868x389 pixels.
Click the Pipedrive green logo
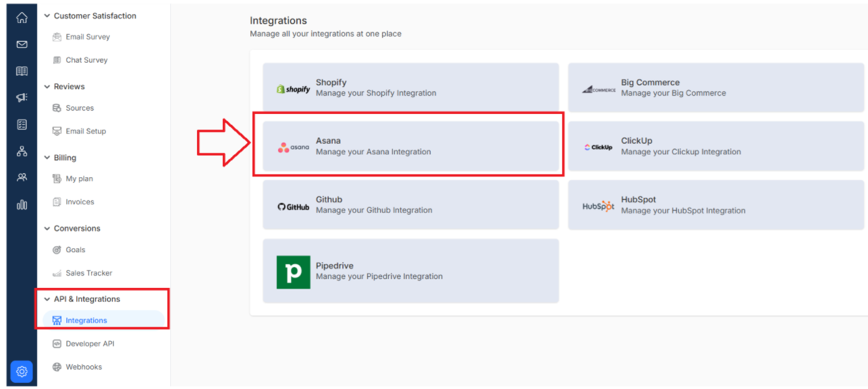tap(294, 272)
